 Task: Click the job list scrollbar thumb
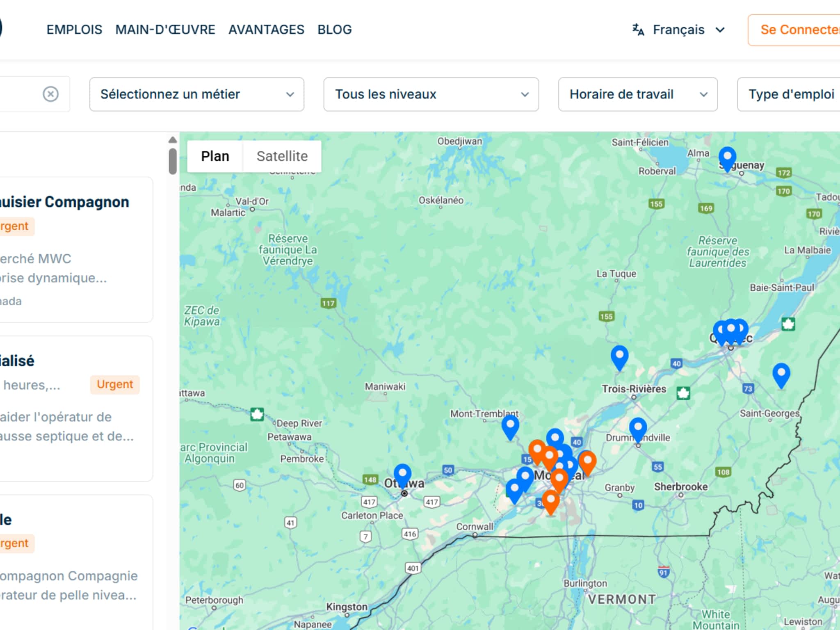click(x=173, y=161)
